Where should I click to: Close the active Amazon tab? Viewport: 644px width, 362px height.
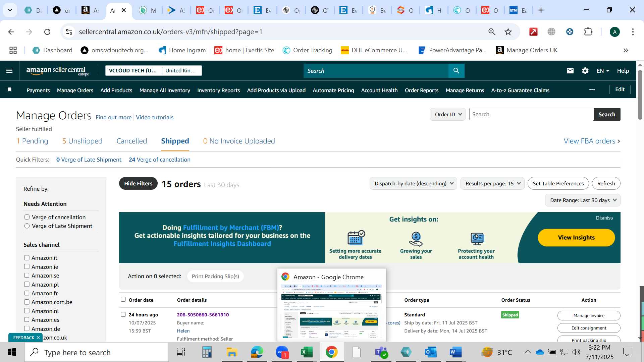point(124,10)
